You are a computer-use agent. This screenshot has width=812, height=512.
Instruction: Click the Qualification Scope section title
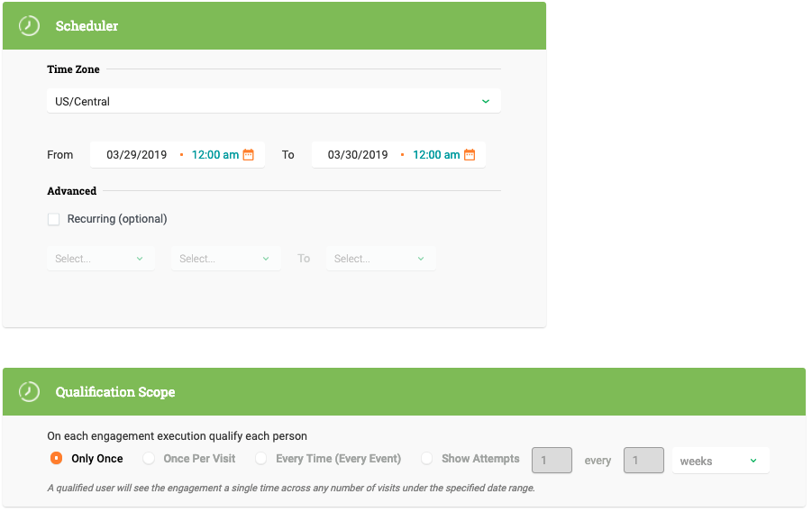(x=115, y=392)
